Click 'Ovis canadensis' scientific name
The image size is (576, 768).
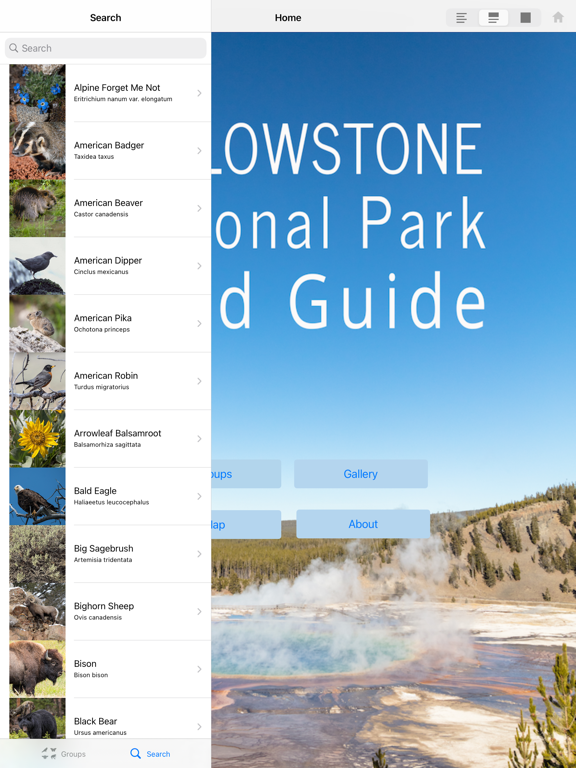tap(97, 618)
